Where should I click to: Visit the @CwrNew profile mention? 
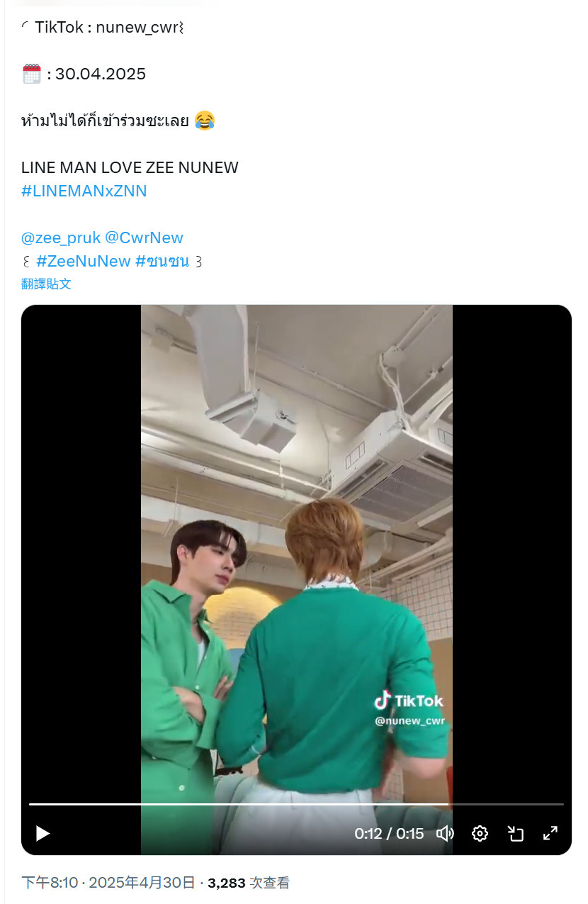click(x=144, y=238)
